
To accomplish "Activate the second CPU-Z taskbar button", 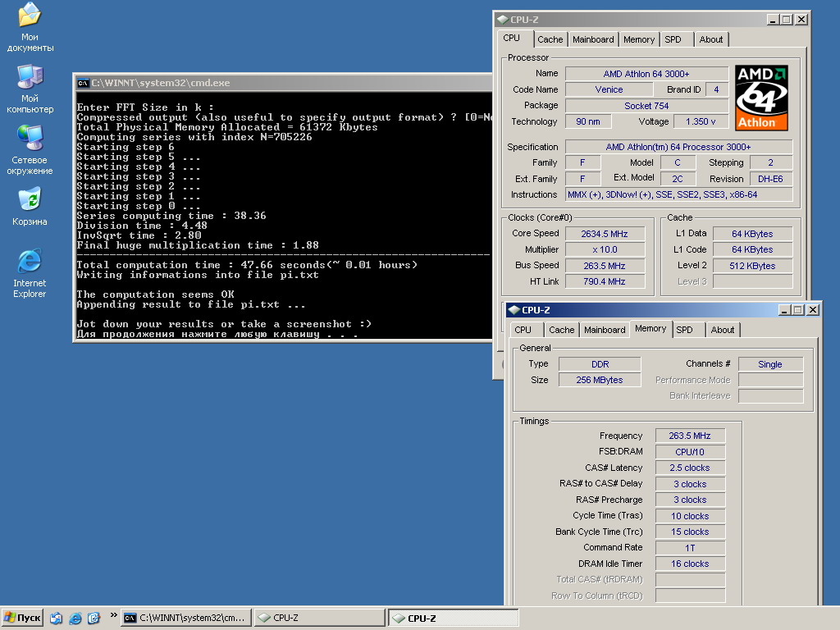I will pos(453,618).
